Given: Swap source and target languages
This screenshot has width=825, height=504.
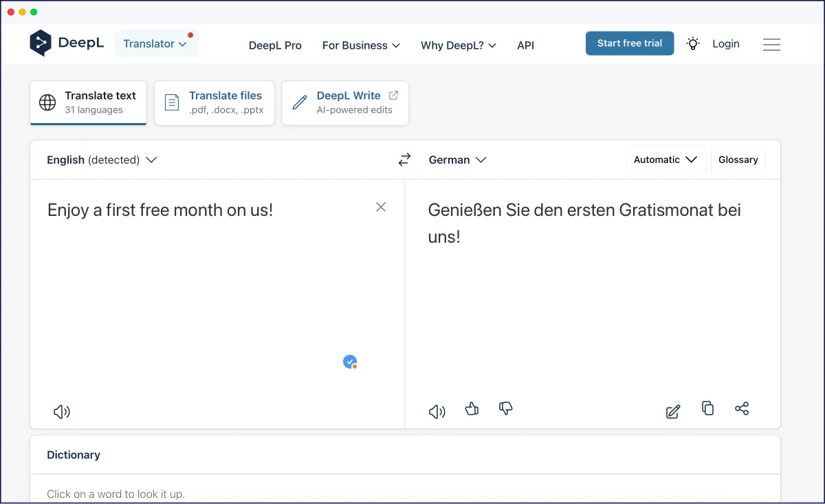Looking at the screenshot, I should click(404, 159).
